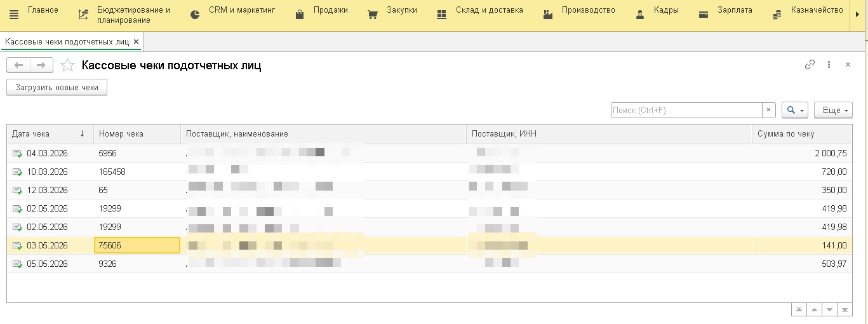Show more sections via right arrow
Screen dimensions: 868x324
coord(858,15)
